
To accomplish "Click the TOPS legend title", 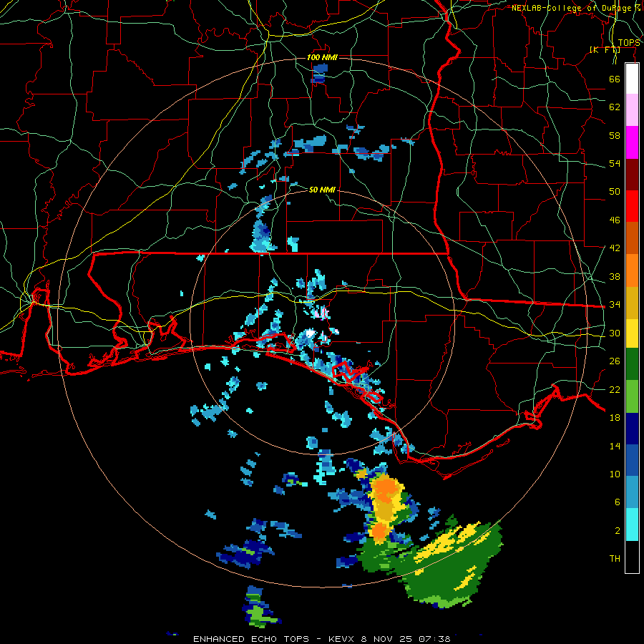I will tap(629, 43).
